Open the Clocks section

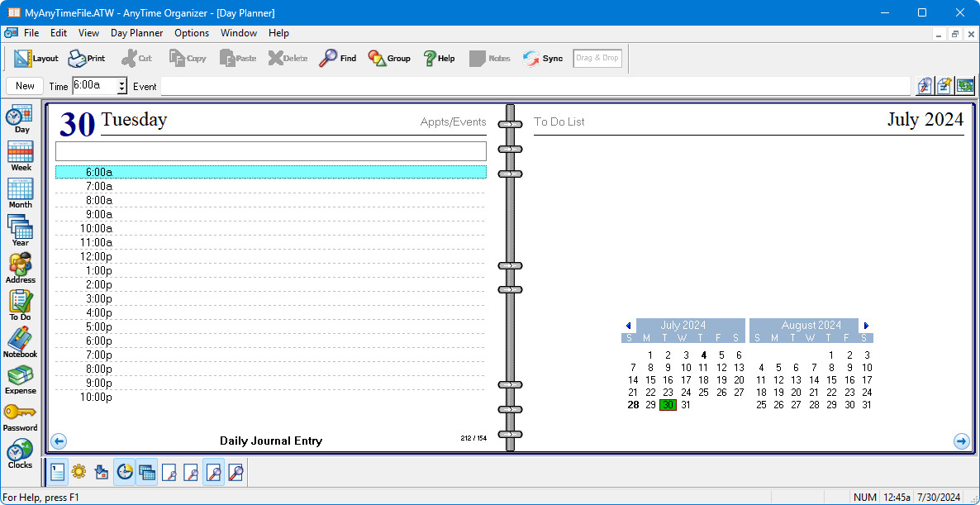(x=21, y=455)
